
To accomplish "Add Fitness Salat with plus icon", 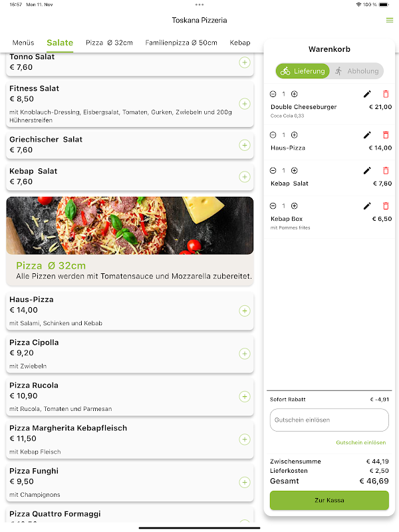I will pos(245,104).
